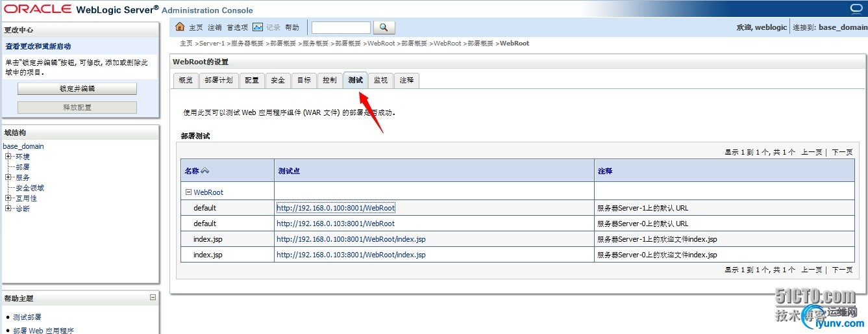Switch to the 部署计划 tab

[x=218, y=80]
